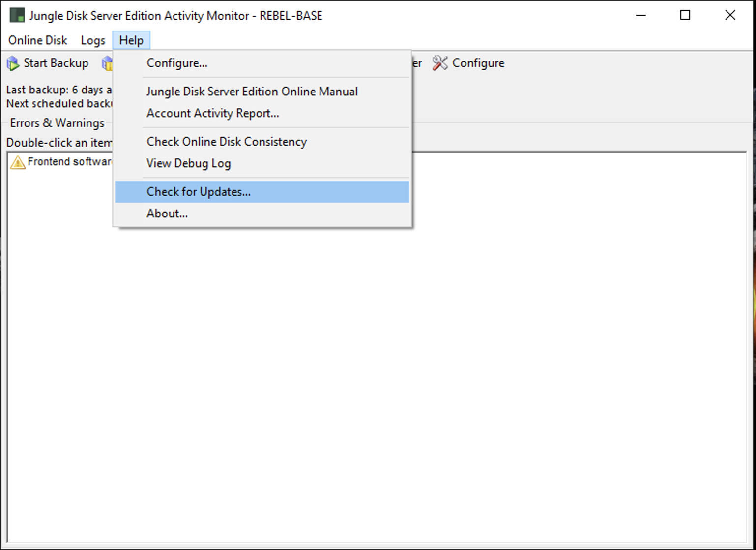Image resolution: width=756 pixels, height=550 pixels.
Task: Run Check Online Disk Consistency
Action: 262,142
